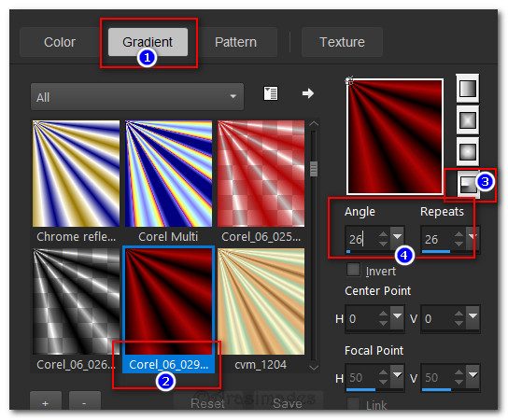Viewport: 508px width, 420px height.
Task: Click inside the Repeats value field
Action: (436, 239)
